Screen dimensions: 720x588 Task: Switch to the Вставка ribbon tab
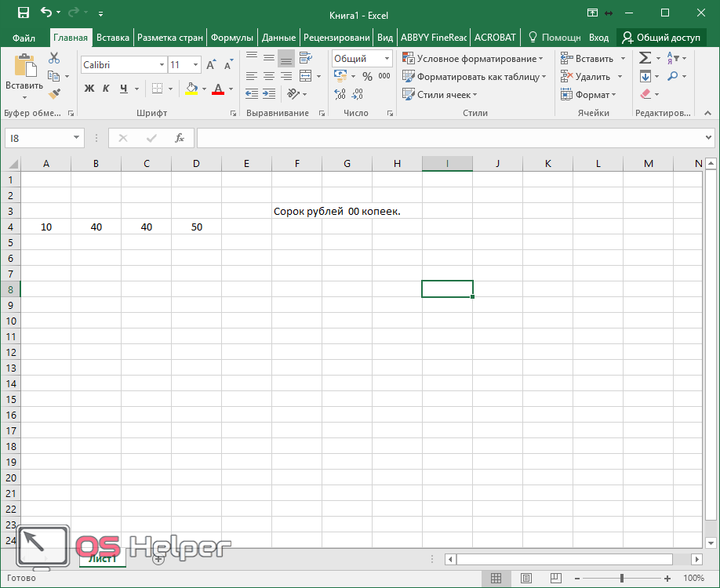[113, 38]
